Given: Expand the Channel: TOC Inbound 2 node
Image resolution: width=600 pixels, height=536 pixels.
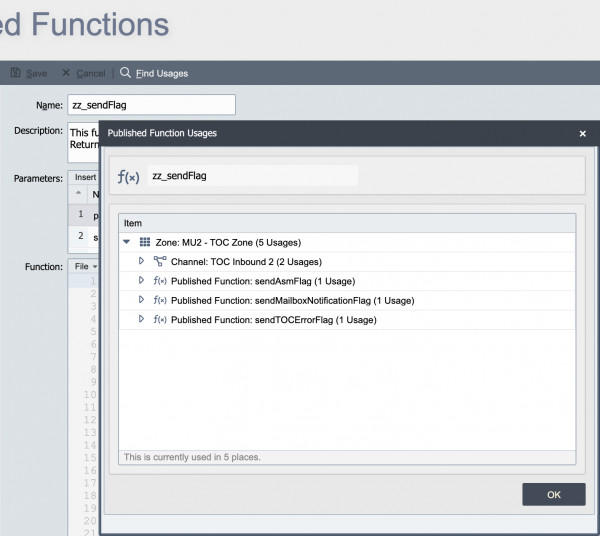Looking at the screenshot, I should (x=141, y=261).
